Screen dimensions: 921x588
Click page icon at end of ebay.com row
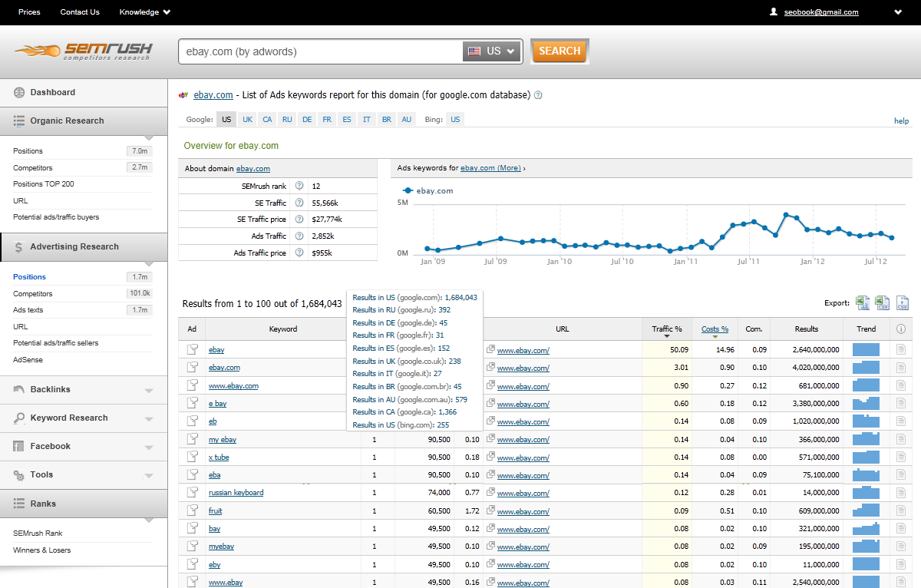point(901,368)
